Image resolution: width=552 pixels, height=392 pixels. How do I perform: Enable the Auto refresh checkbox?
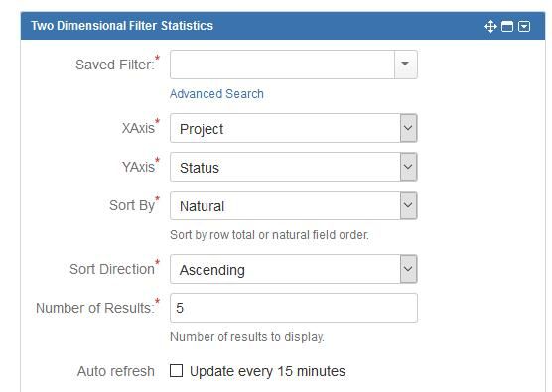click(176, 371)
